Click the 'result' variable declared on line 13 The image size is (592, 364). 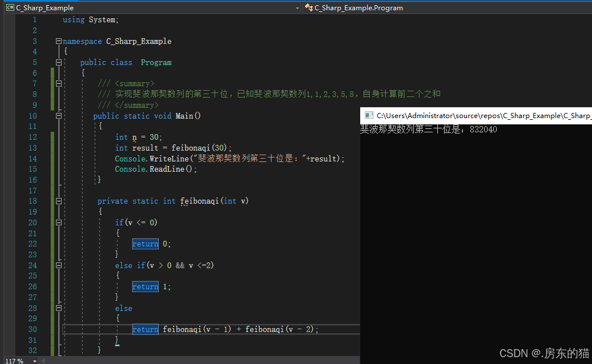(x=146, y=148)
